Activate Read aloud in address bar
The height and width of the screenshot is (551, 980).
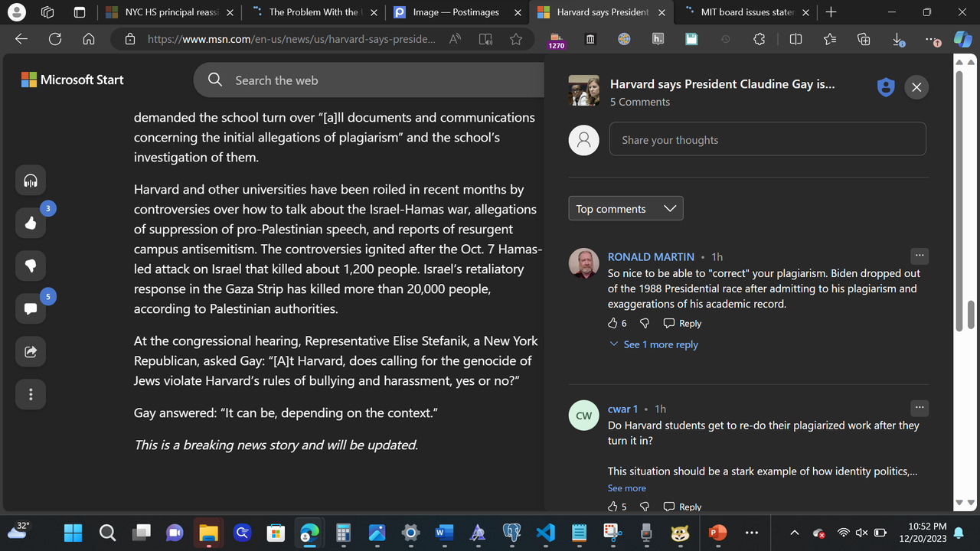click(x=455, y=40)
